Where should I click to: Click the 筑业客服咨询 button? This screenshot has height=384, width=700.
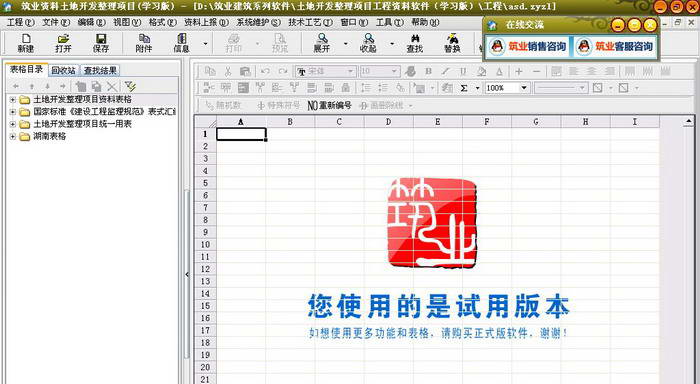[614, 46]
